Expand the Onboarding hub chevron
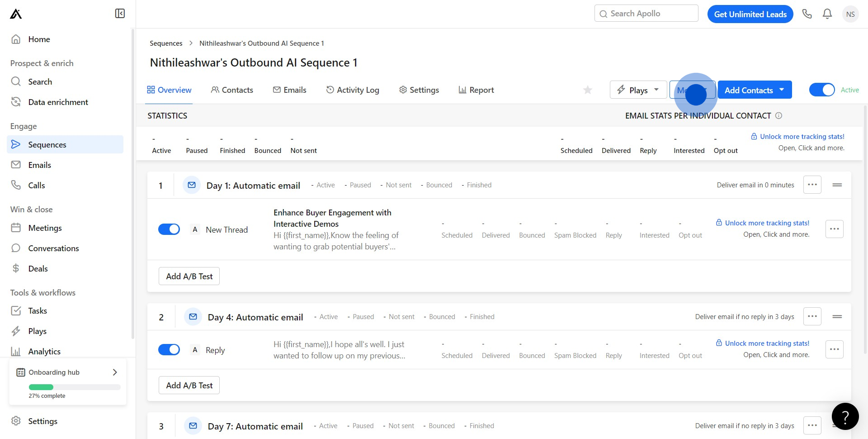Viewport: 868px width, 439px height. pos(115,372)
